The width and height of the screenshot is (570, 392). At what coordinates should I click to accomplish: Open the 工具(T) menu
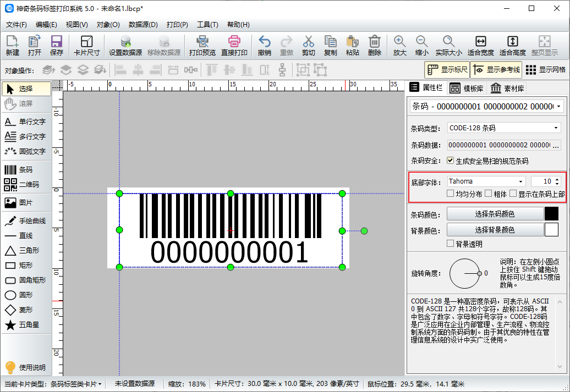coord(207,25)
